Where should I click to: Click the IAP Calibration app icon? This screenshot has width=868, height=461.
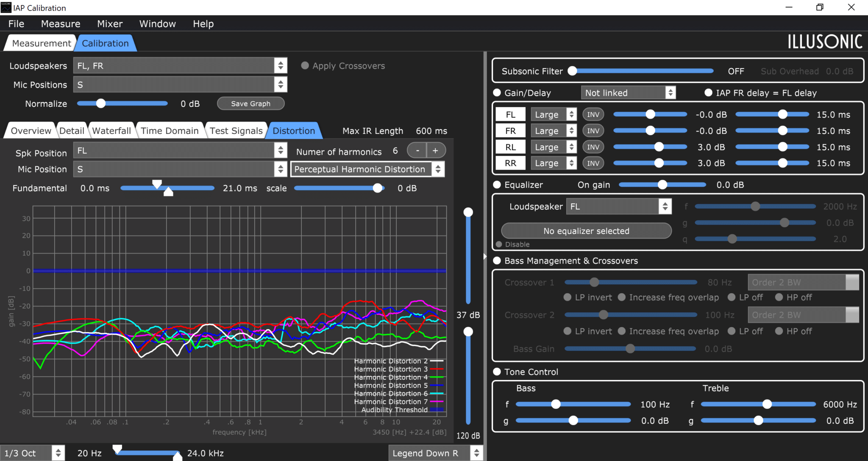[x=6, y=8]
